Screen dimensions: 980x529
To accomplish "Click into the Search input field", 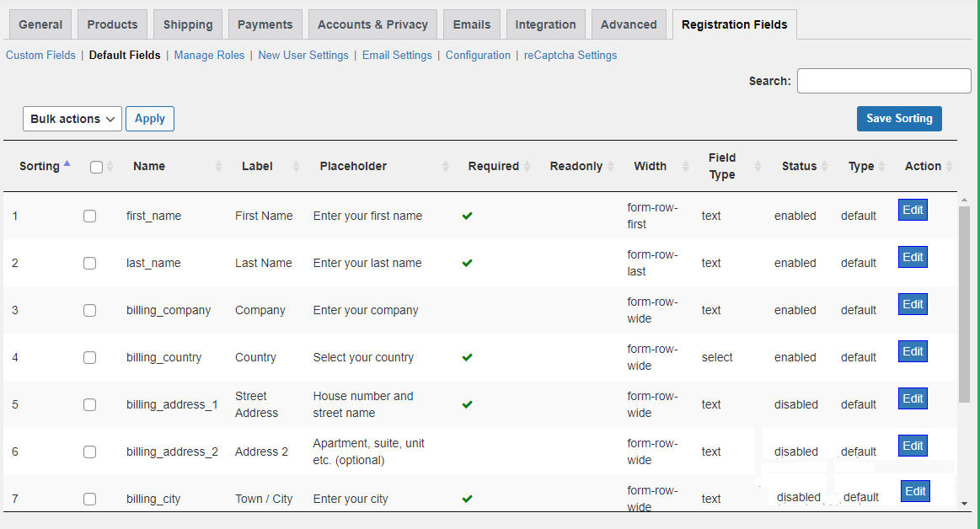I will pyautogui.click(x=884, y=81).
